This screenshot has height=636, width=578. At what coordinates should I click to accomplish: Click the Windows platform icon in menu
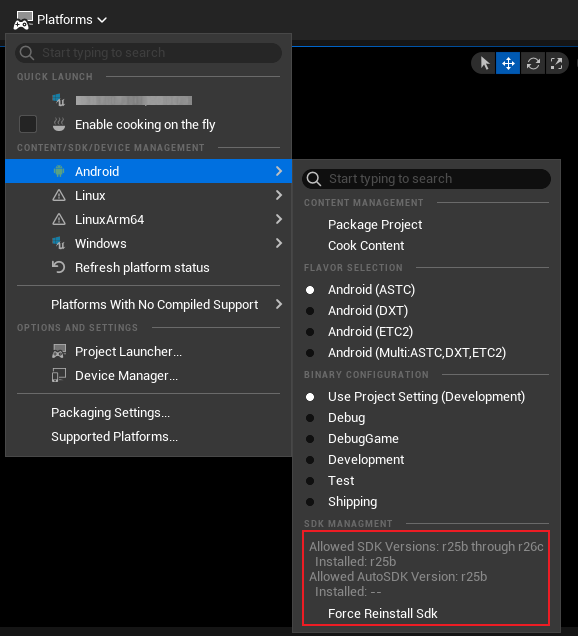tap(58, 243)
